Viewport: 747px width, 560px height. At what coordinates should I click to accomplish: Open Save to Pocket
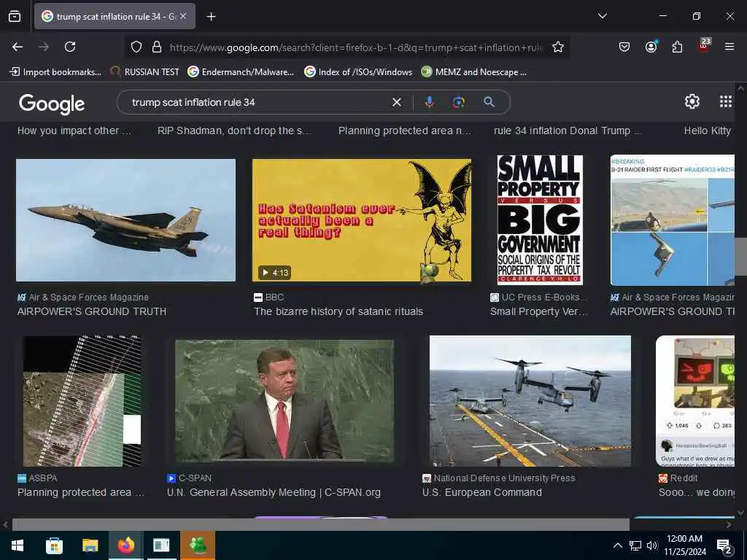pos(624,47)
